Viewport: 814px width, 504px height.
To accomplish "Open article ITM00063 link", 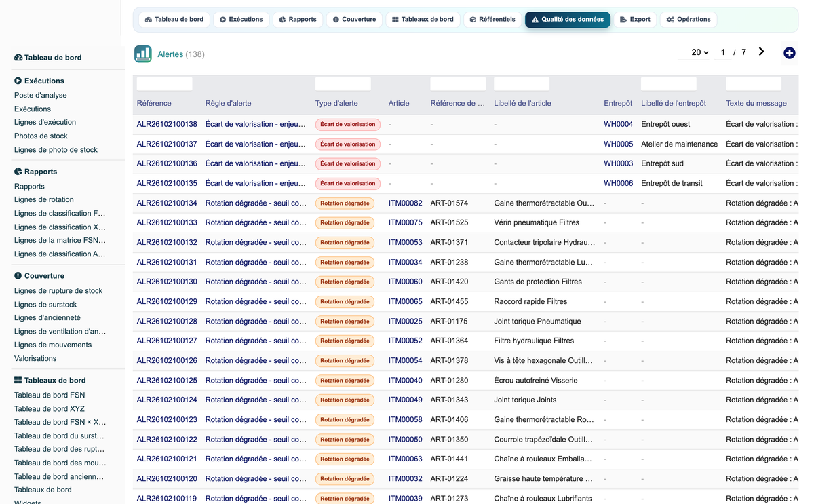I will click(x=406, y=459).
